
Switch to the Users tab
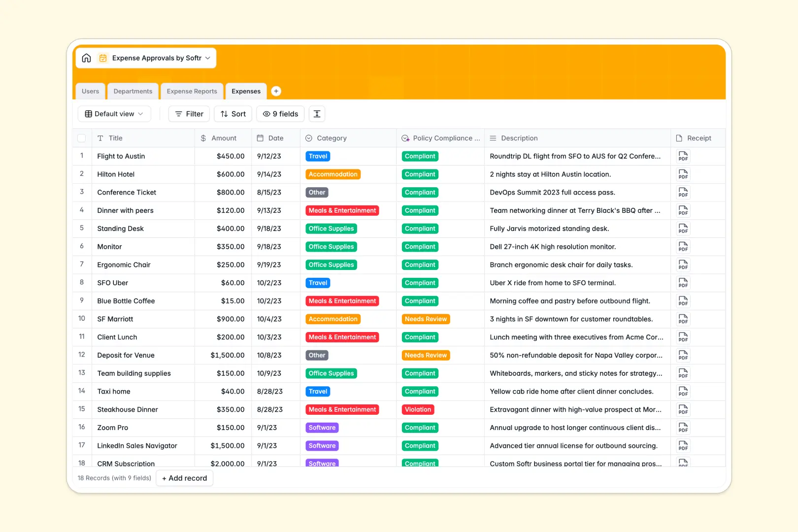pyautogui.click(x=90, y=91)
